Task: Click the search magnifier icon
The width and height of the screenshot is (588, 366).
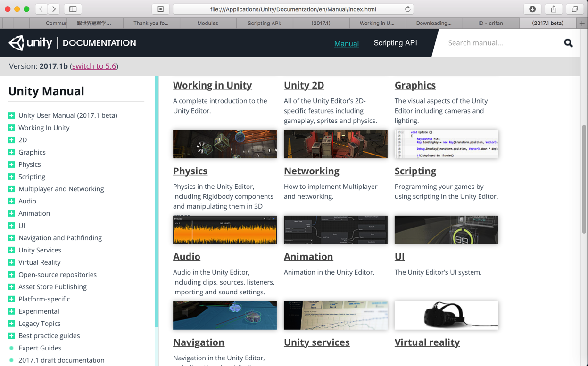Action: click(x=568, y=43)
